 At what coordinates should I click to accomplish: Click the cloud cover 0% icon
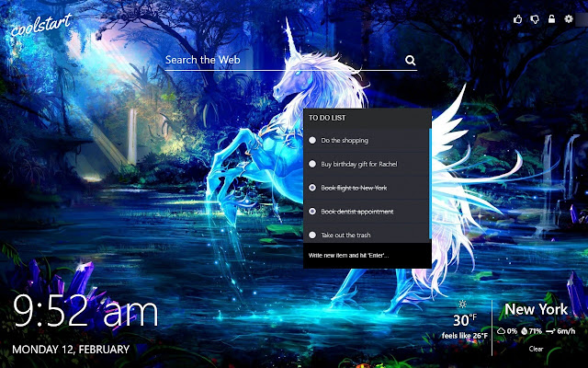tap(501, 331)
